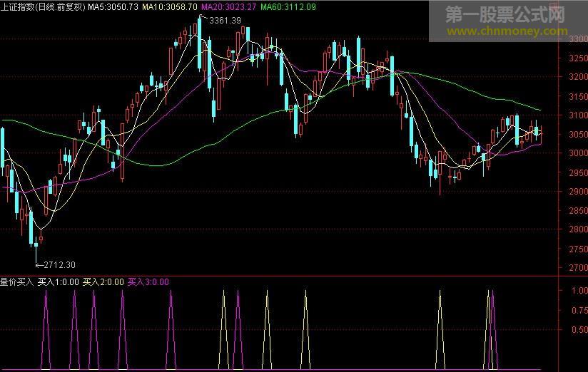Click the 上证指数 chart title label
Viewport: 588px width, 372px height.
(43, 6)
